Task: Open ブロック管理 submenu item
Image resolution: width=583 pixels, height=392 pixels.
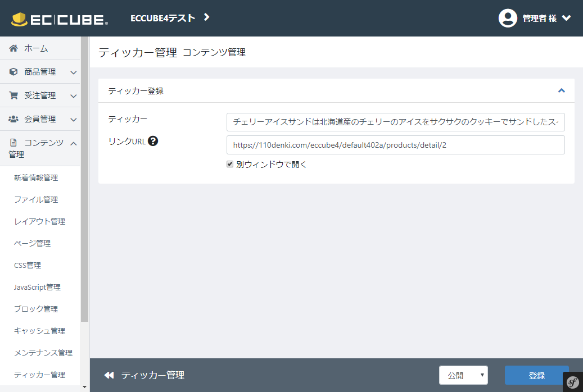Action: click(36, 309)
